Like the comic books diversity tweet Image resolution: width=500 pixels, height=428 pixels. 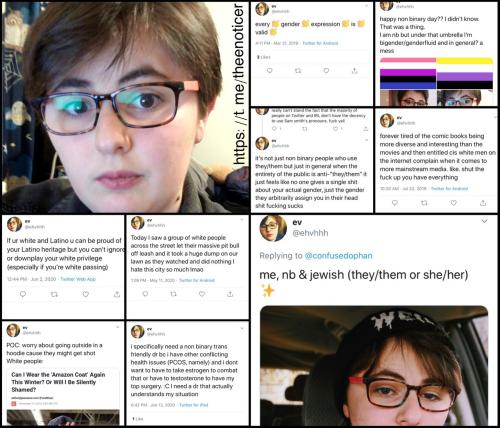pos(453,203)
